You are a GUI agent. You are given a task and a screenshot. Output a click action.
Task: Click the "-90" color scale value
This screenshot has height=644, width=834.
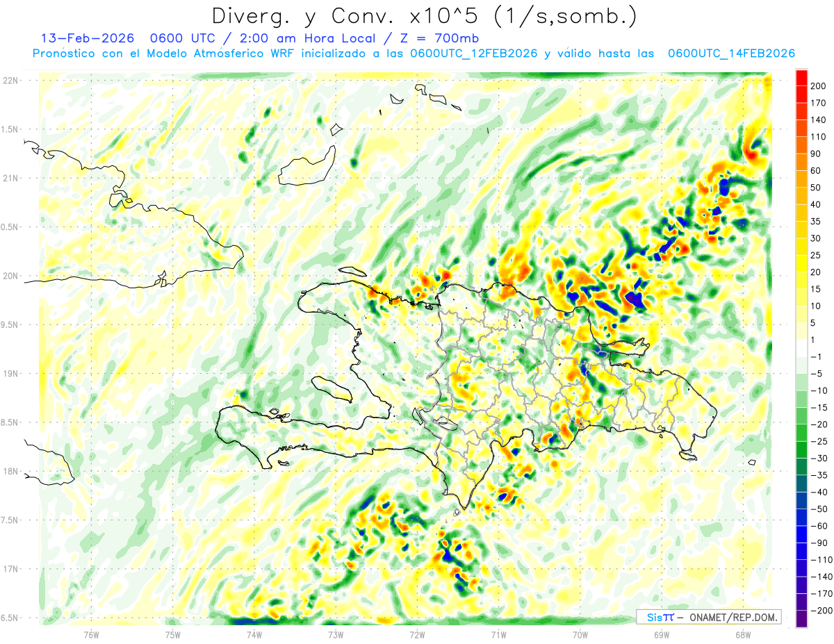point(819,543)
